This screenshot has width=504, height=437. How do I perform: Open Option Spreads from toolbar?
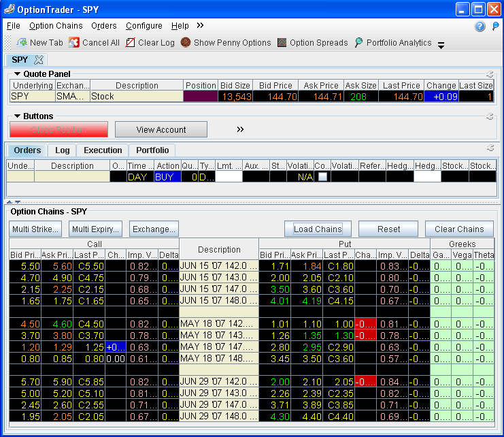coord(282,43)
